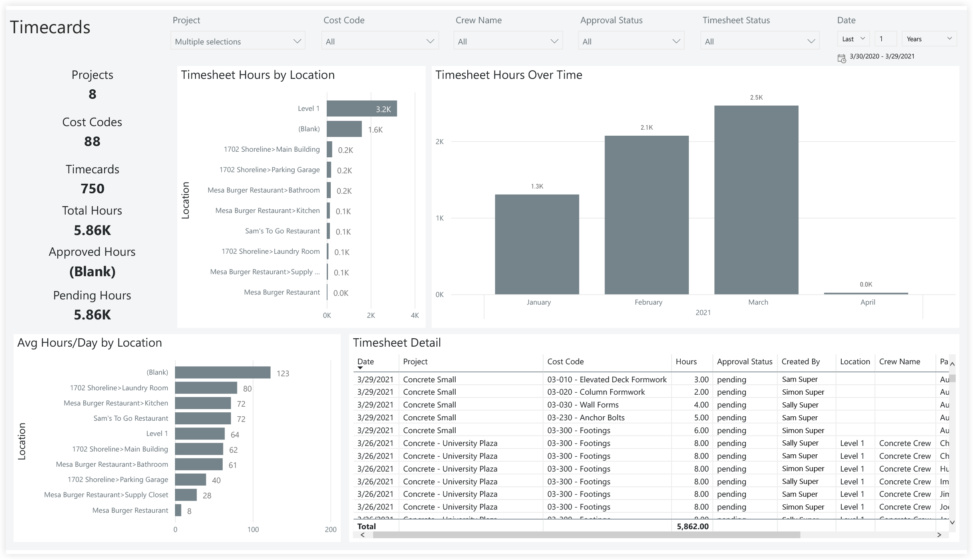Select 1702 Shoreline>Parking Garage bar in Avg Hours/Day
Viewport: 973px width, 560px height.
[191, 480]
